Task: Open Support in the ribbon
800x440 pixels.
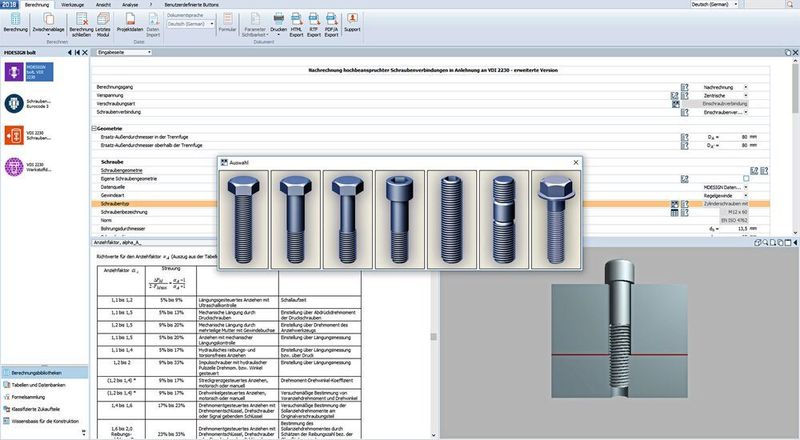Action: (x=352, y=22)
